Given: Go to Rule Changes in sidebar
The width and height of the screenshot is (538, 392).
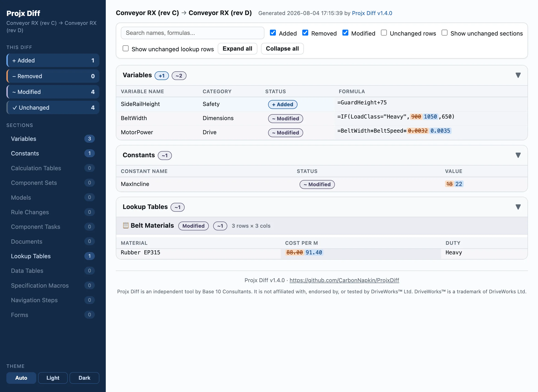Looking at the screenshot, I should 53,212.
